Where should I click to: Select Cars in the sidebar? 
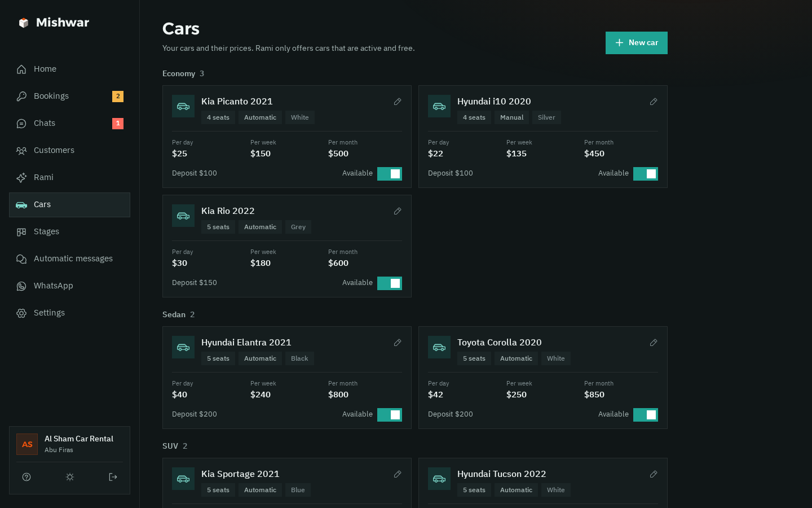[69, 205]
